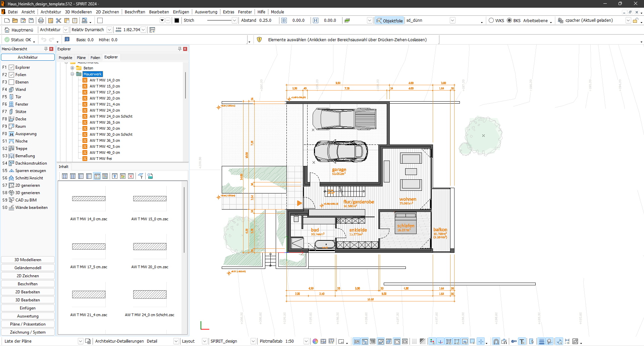The image size is (644, 346).
Task: Click the scissors cut icon
Action: point(59,20)
